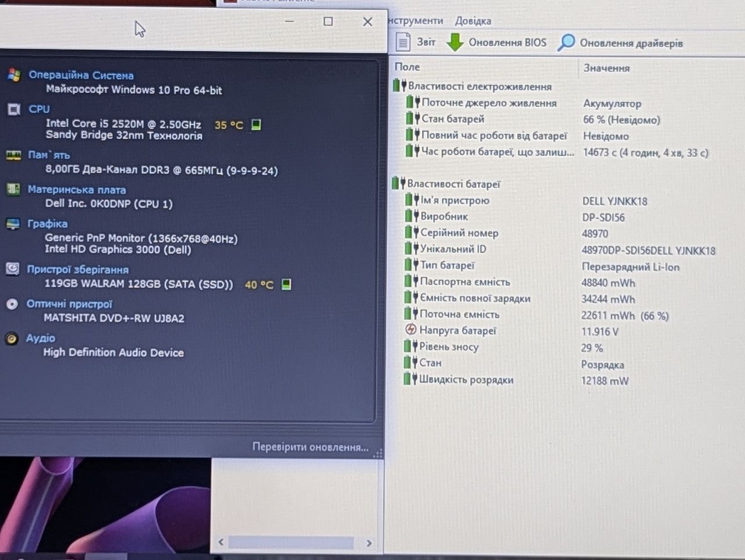The height and width of the screenshot is (560, 745).
Task: Click the horizontal scrollbar left arrow
Action: pyautogui.click(x=221, y=542)
